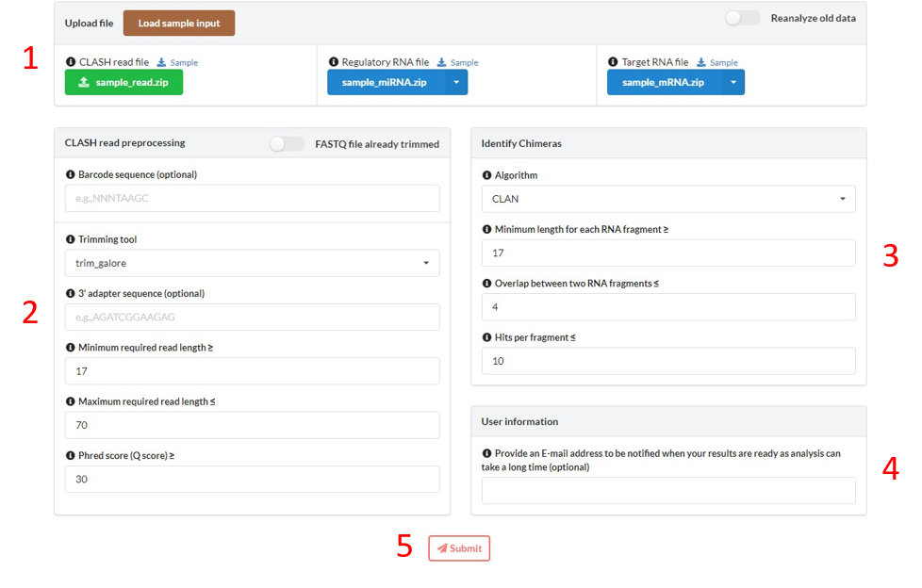The width and height of the screenshot is (922, 588).
Task: Click the Upload file header label
Action: click(89, 23)
